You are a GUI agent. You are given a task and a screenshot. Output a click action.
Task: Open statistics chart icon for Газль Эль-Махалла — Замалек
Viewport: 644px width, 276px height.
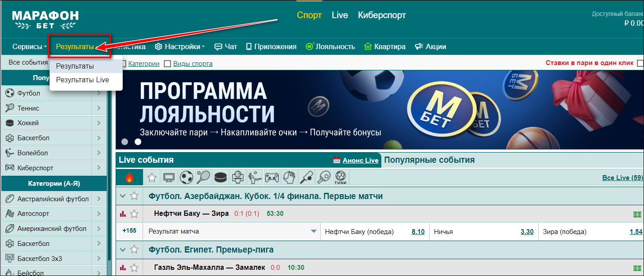tap(123, 268)
